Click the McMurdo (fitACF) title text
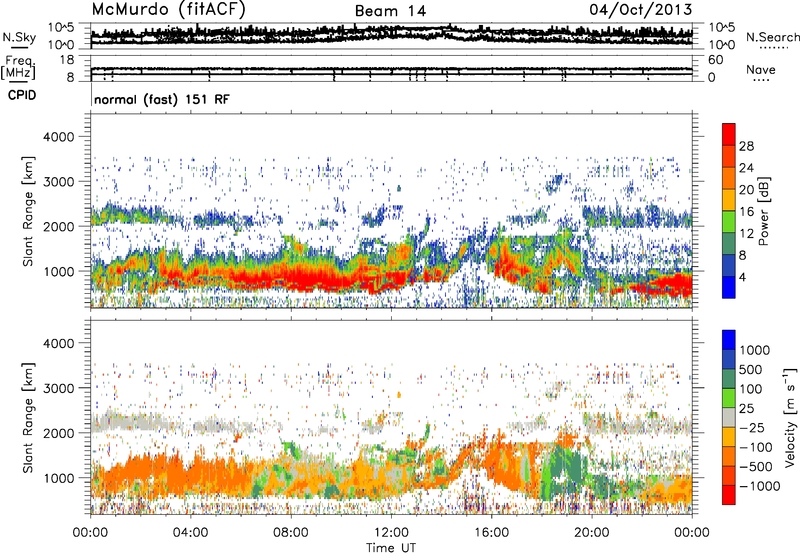 click(x=168, y=10)
